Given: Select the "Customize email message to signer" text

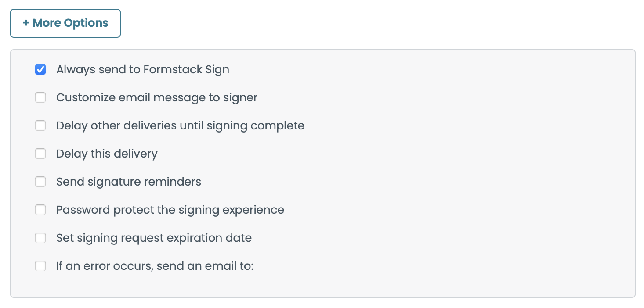Looking at the screenshot, I should pos(156,97).
